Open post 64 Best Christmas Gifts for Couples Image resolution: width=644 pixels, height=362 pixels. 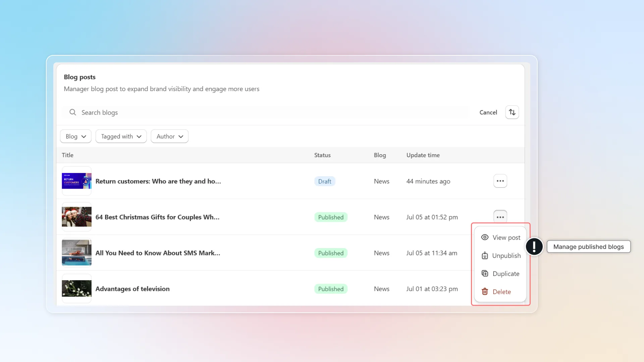158,217
